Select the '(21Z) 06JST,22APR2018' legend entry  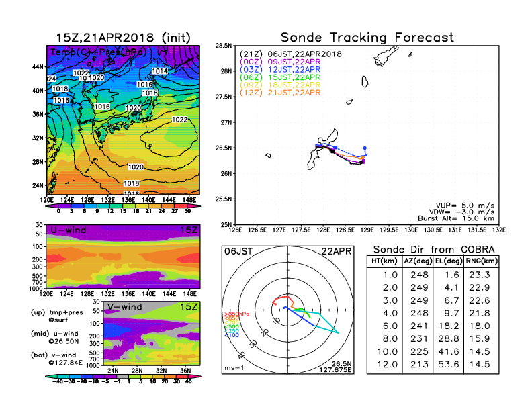click(x=290, y=54)
